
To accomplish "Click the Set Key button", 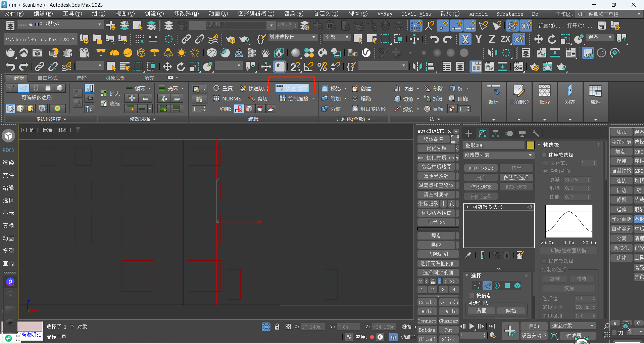I will pyautogui.click(x=534, y=335).
